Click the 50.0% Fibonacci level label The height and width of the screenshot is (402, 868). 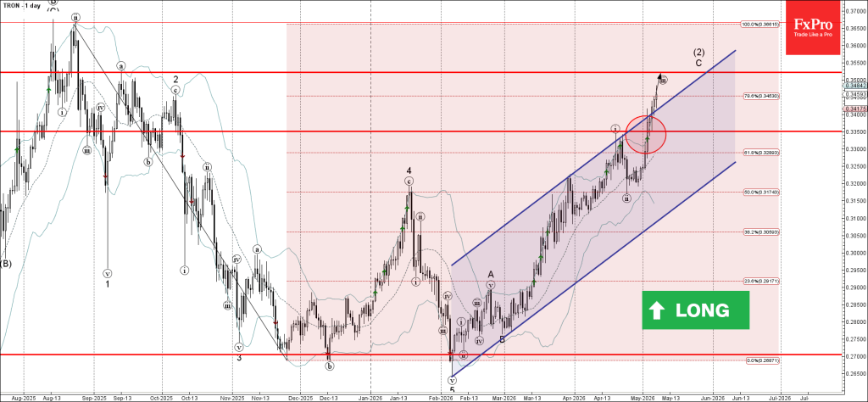pos(759,192)
